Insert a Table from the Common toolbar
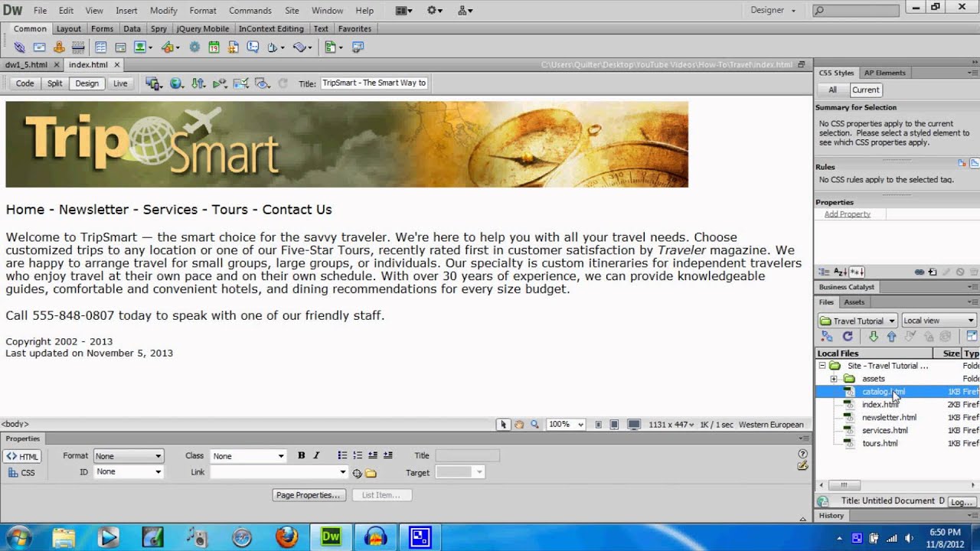 100,47
